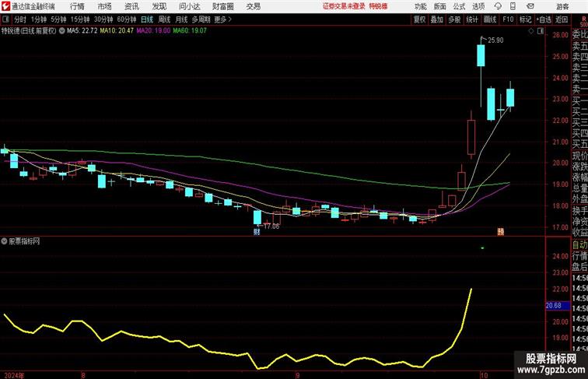This screenshot has width=588, height=379.
Task: Open the 问小达 menu
Action: click(x=189, y=6)
